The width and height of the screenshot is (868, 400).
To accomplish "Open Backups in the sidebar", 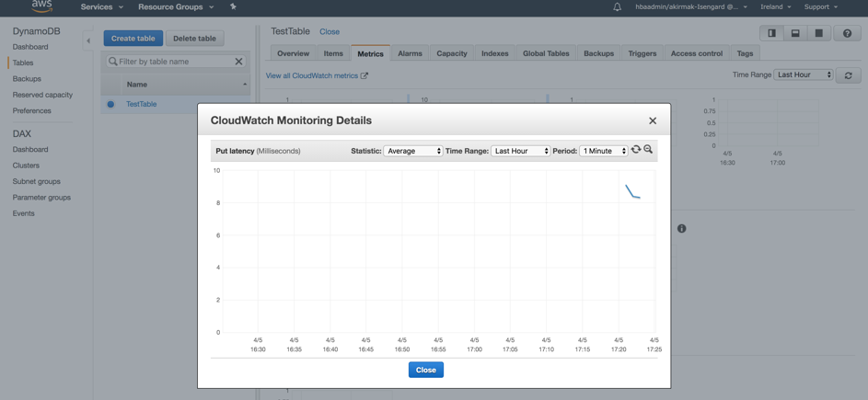I will (27, 79).
